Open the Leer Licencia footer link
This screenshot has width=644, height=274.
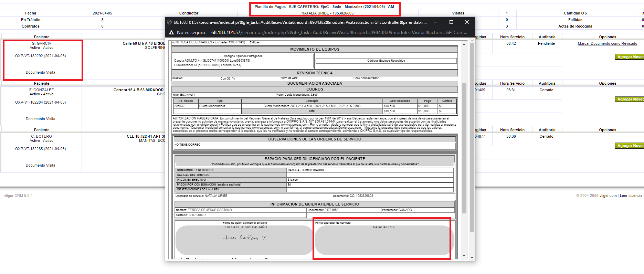coord(631,196)
